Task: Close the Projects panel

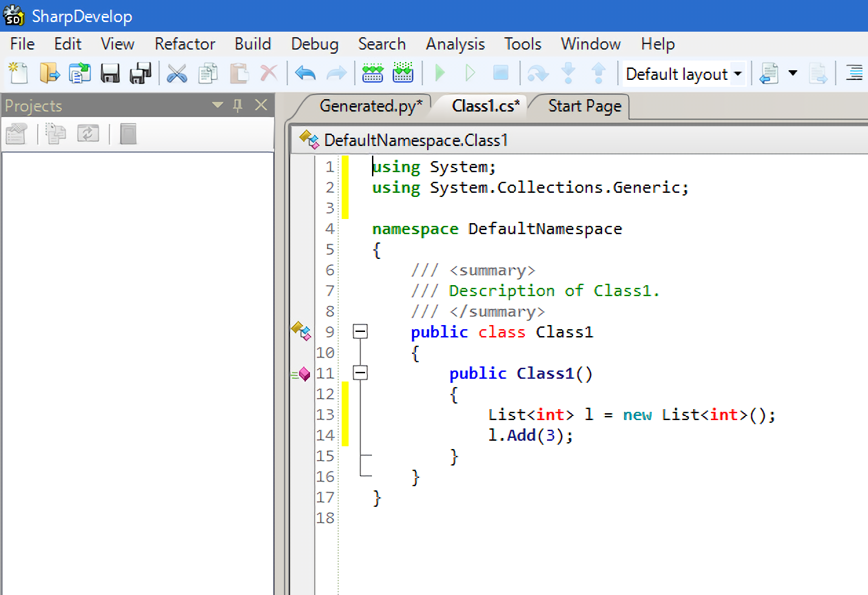Action: (261, 105)
